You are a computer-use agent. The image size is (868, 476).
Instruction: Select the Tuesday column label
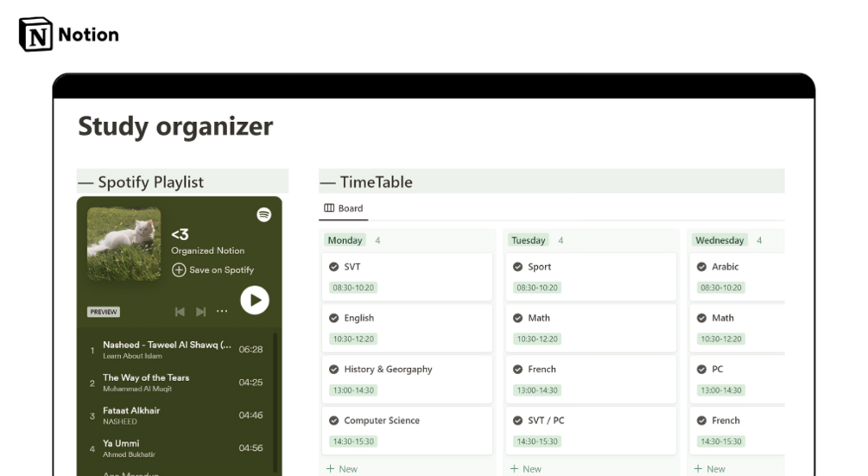click(x=528, y=240)
